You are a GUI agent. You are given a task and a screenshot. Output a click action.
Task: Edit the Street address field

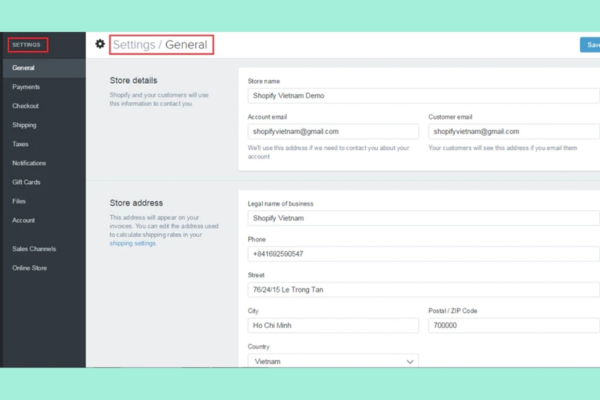tap(423, 290)
